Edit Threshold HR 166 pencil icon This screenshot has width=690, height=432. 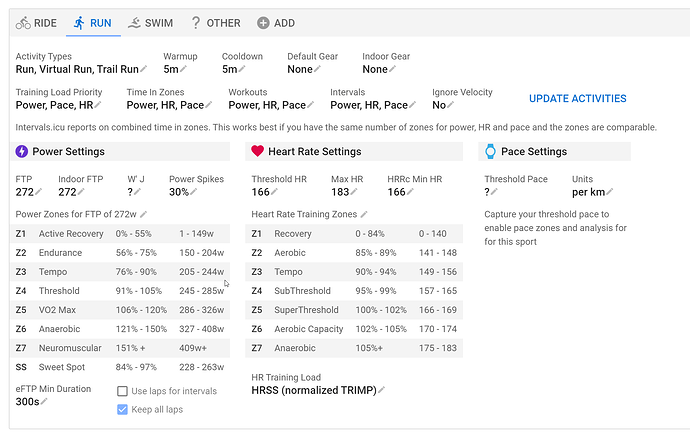pyautogui.click(x=275, y=191)
